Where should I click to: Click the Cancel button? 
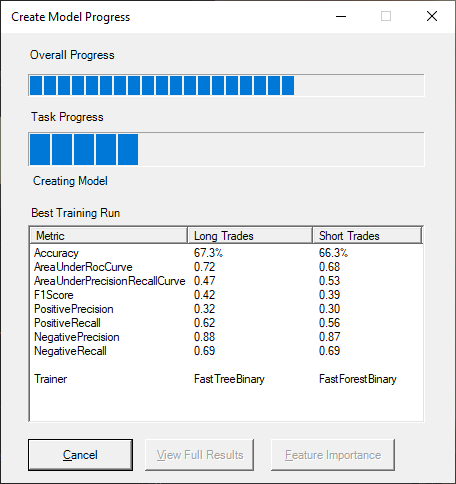[80, 455]
